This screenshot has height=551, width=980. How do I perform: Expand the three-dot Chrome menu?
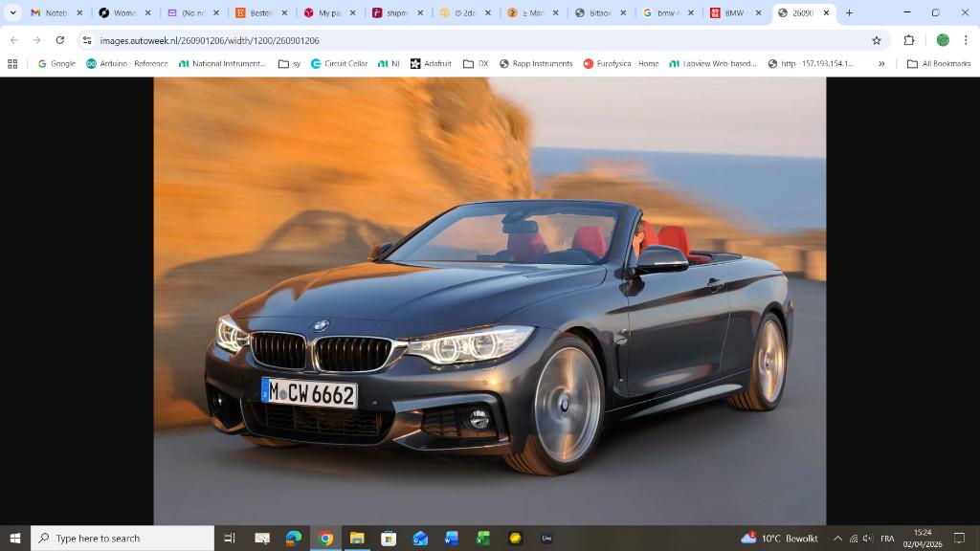[967, 41]
